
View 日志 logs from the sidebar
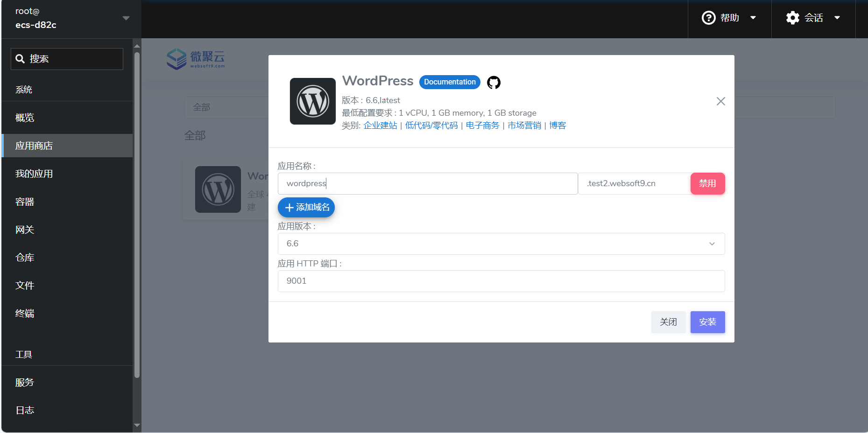(x=67, y=411)
